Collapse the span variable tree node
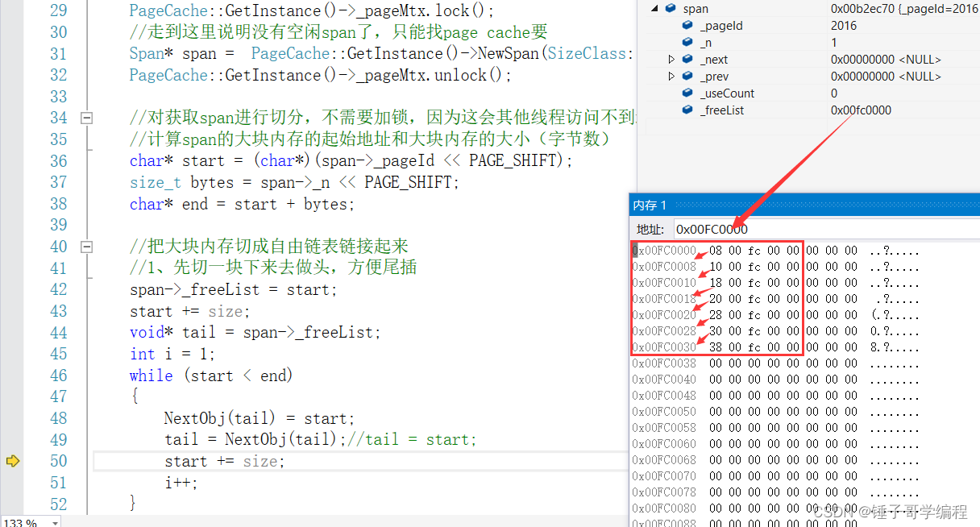This screenshot has width=980, height=527. pyautogui.click(x=656, y=9)
